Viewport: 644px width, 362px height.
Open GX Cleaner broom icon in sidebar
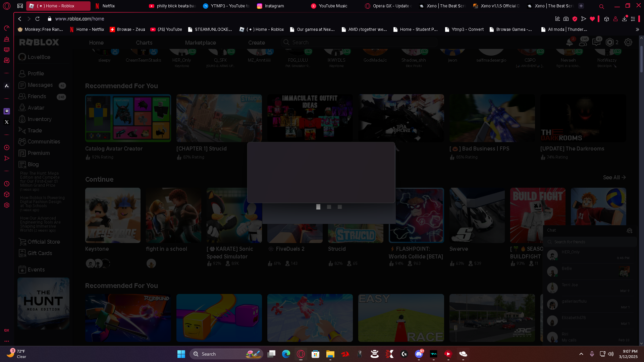pyautogui.click(x=7, y=39)
